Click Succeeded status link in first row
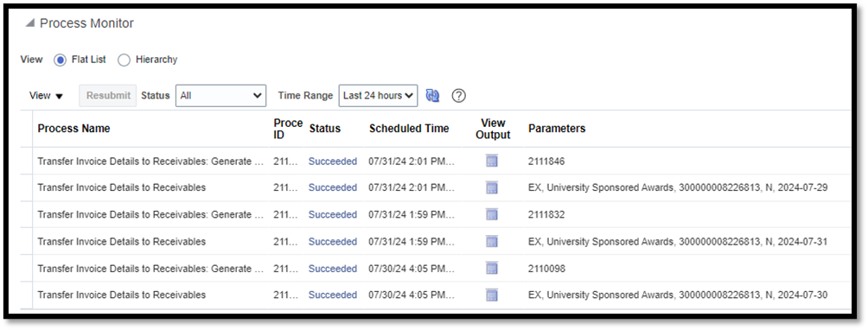Screen dimensions: 868x330 [x=333, y=162]
